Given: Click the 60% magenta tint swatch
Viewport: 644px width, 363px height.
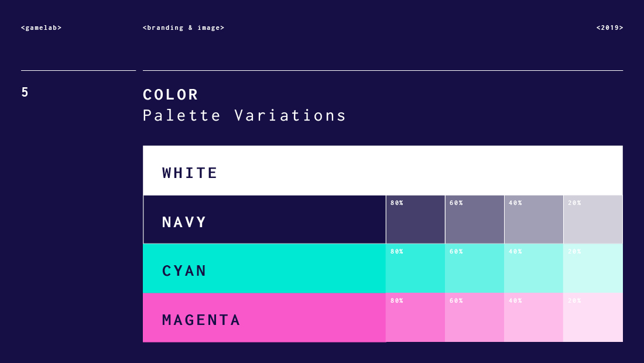Looking at the screenshot, I should 474,318.
